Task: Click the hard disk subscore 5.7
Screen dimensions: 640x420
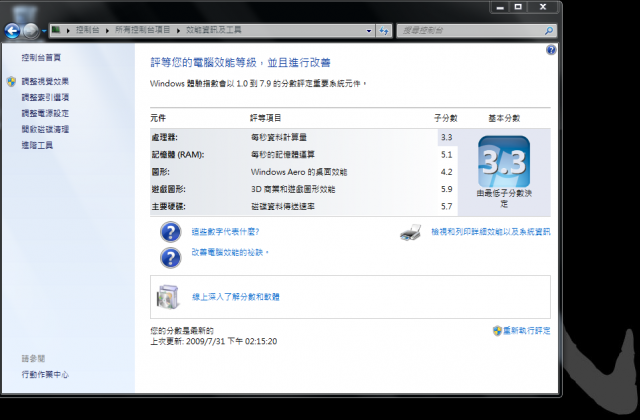Action: tap(447, 207)
